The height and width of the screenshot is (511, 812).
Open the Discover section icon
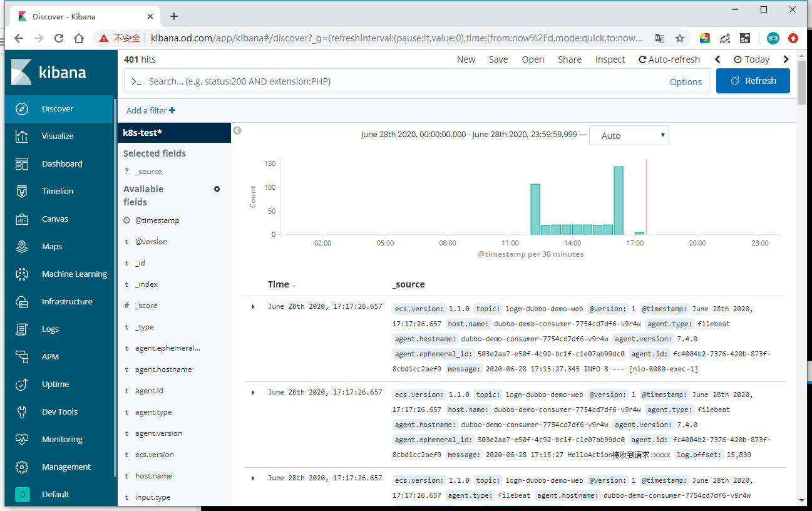pyautogui.click(x=22, y=109)
